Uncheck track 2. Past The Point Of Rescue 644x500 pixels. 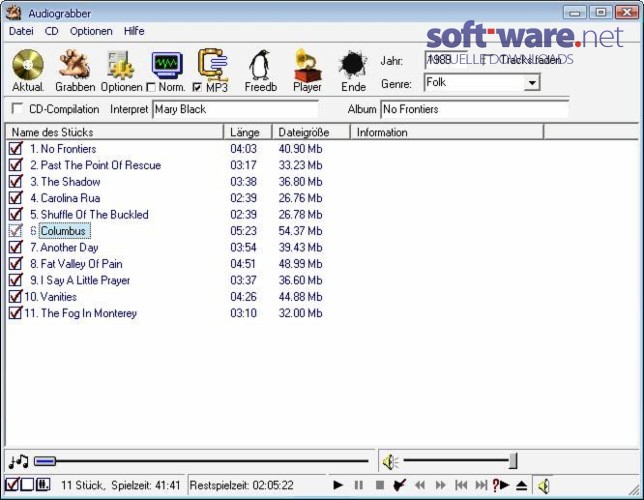(16, 165)
